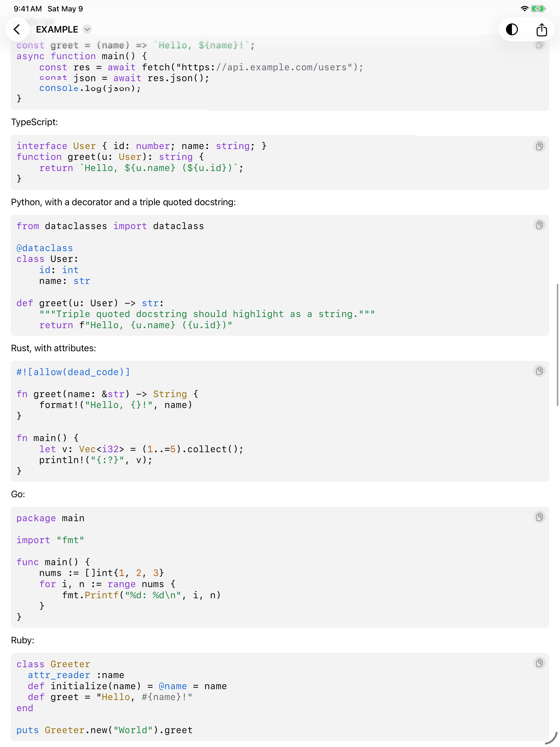This screenshot has height=747, width=560.
Task: Tap the Python decorator docstring description
Action: (123, 202)
